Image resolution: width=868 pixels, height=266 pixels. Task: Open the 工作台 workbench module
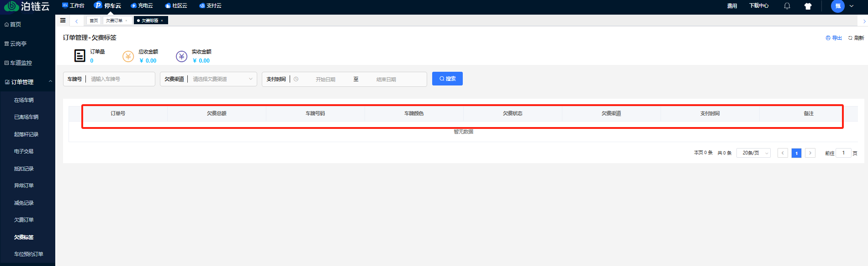(x=73, y=5)
